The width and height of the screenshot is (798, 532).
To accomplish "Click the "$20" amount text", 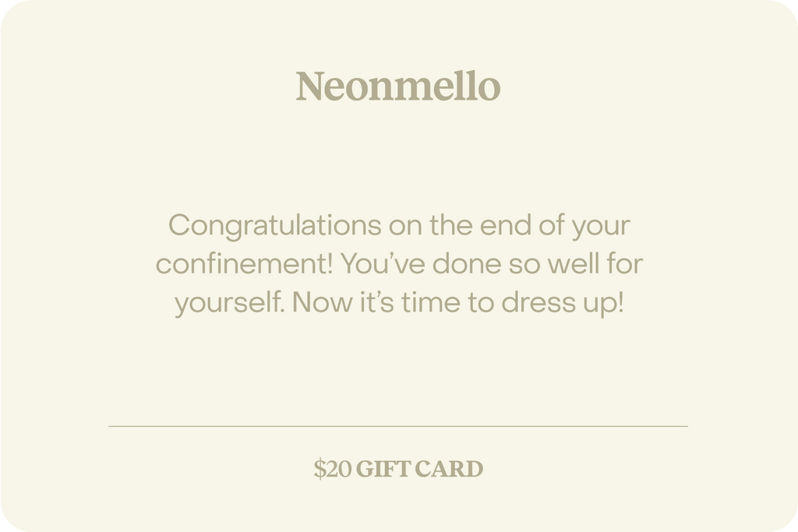I will pyautogui.click(x=333, y=470).
